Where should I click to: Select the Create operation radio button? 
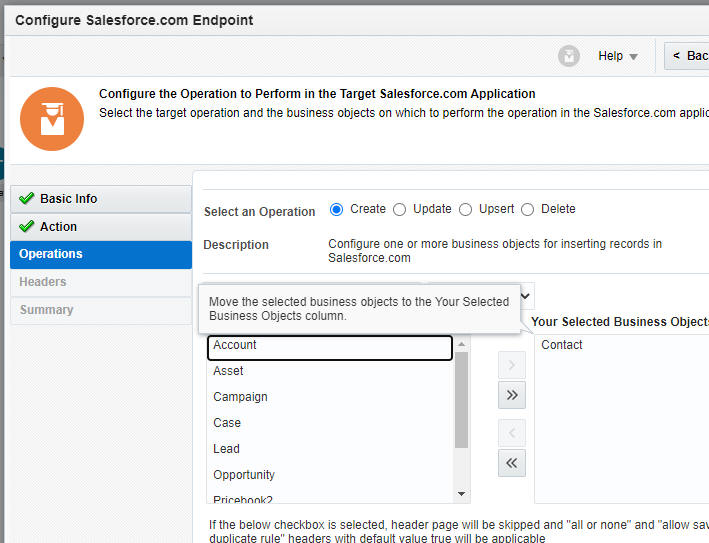pyautogui.click(x=336, y=209)
